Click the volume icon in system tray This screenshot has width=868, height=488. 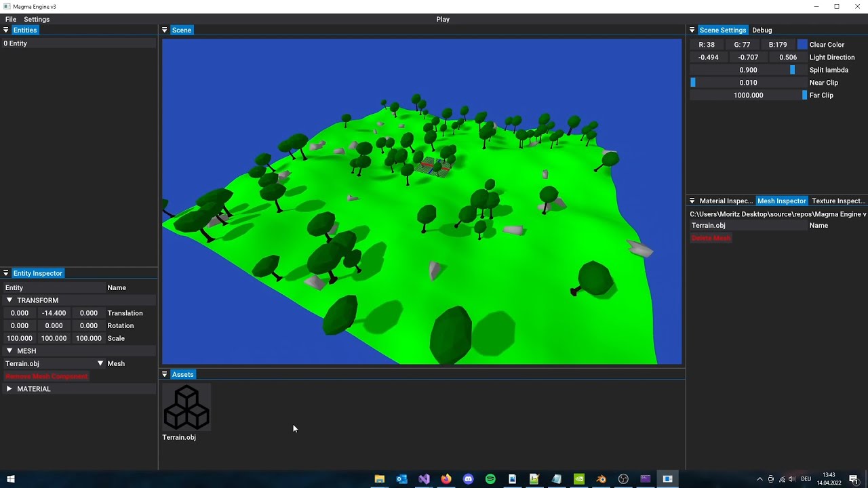point(791,479)
